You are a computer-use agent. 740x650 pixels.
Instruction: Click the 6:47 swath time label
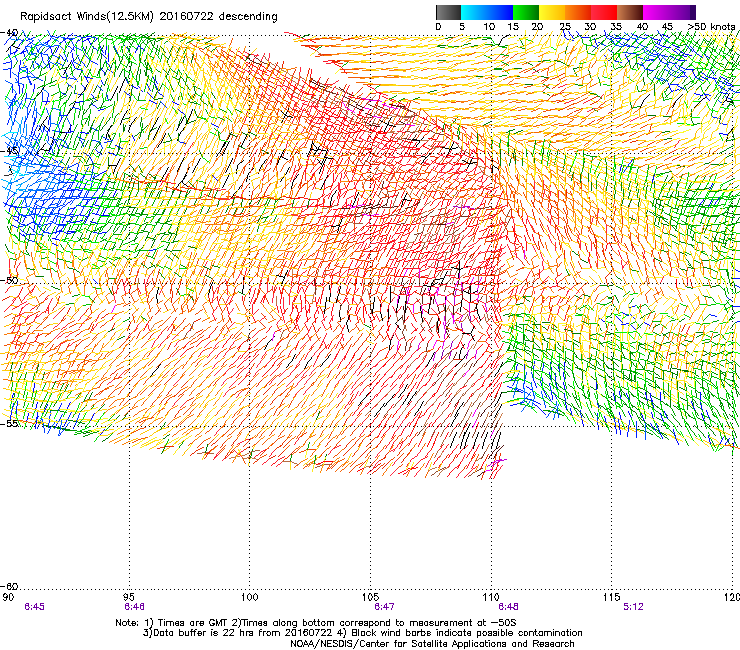point(384,607)
